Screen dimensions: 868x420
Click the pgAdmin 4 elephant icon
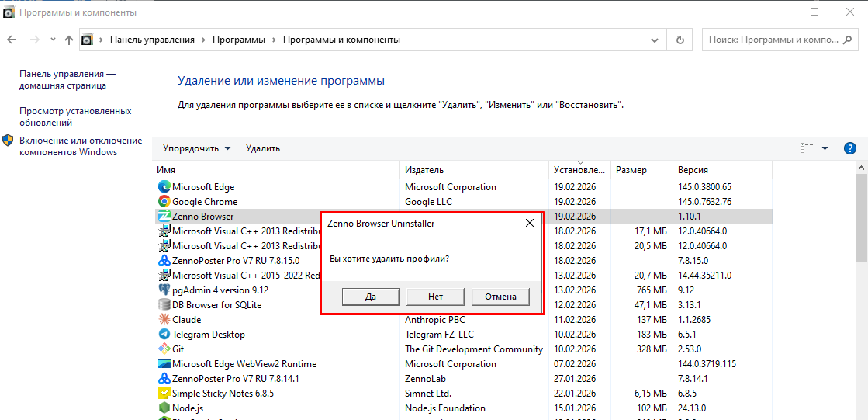point(164,290)
